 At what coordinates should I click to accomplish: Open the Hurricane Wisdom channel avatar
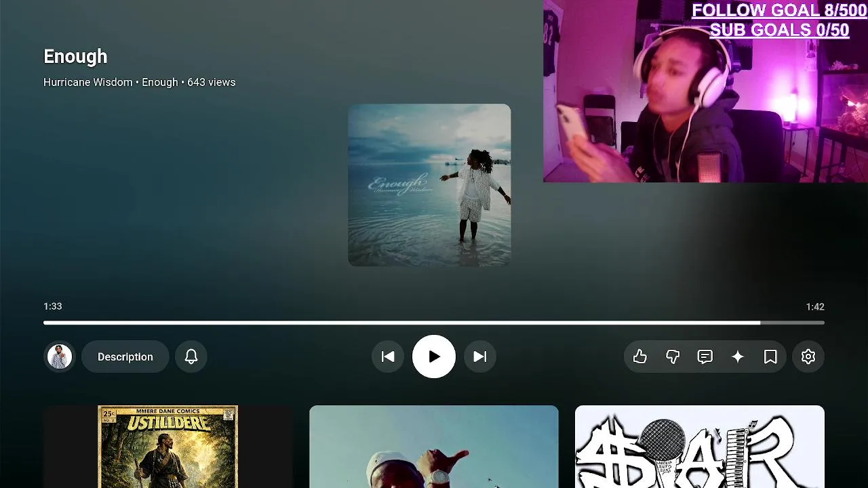tap(60, 357)
